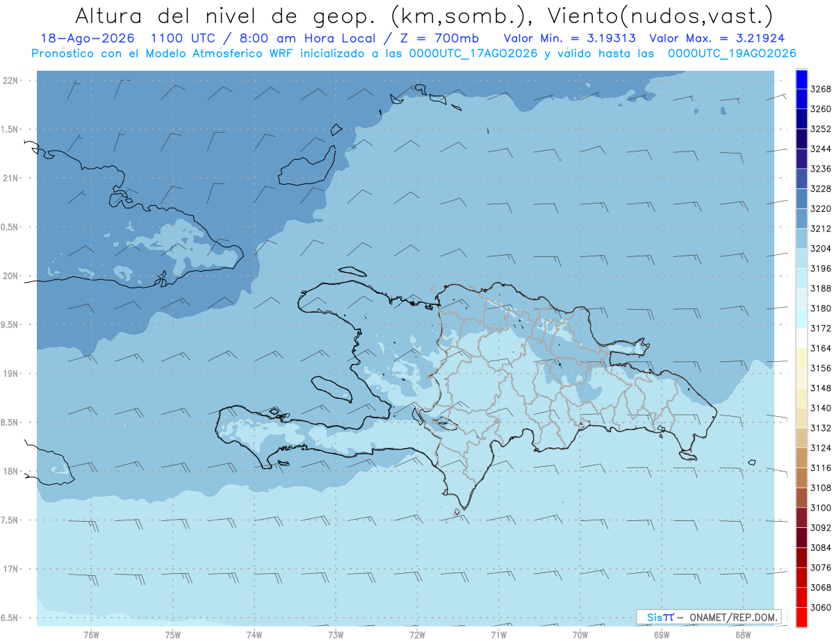
Task: Click the '68W' longitude label
Action: coord(743,635)
